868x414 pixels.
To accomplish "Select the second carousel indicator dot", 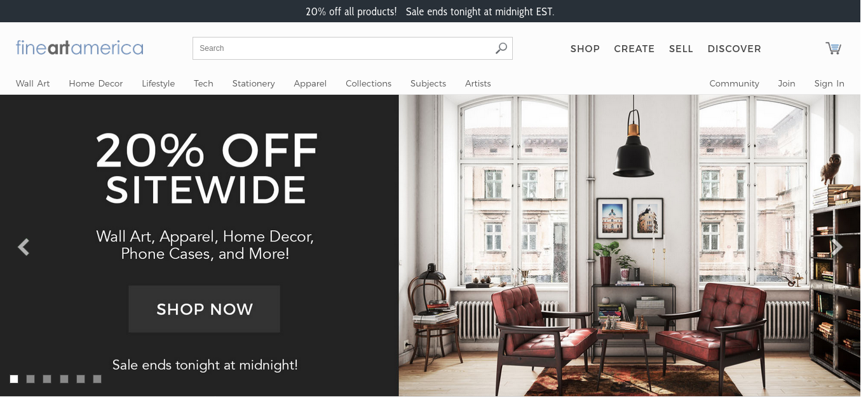I will (31, 379).
